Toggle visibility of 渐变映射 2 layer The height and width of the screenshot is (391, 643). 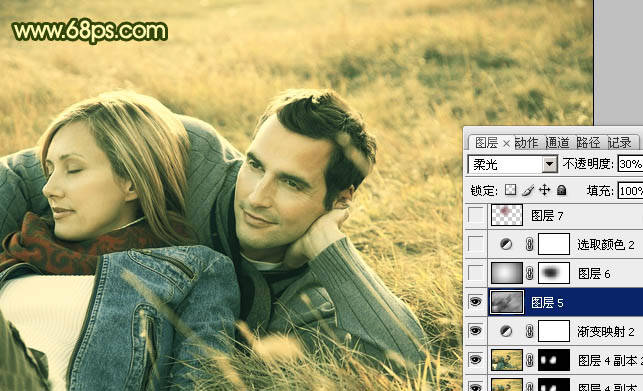(476, 331)
